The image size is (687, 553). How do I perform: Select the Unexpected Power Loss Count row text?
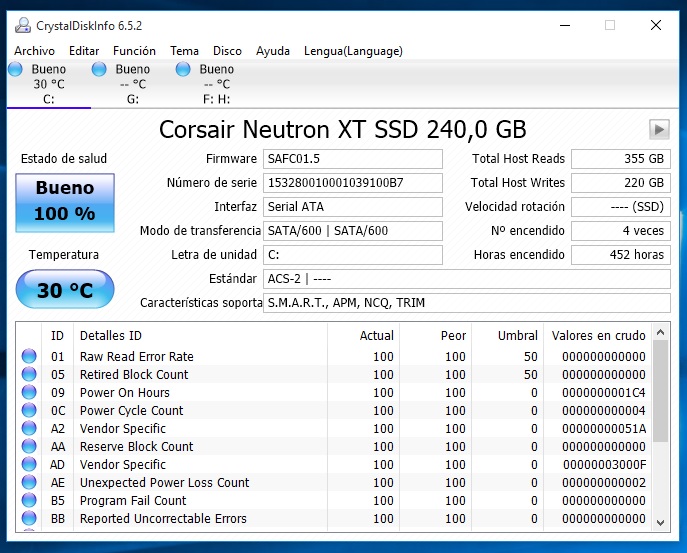tap(164, 482)
